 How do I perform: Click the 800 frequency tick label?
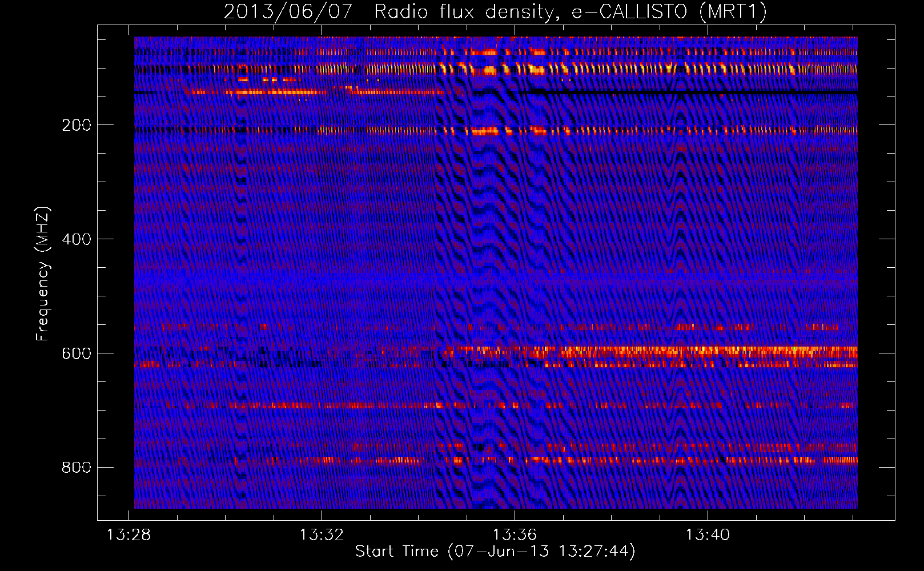coord(77,468)
